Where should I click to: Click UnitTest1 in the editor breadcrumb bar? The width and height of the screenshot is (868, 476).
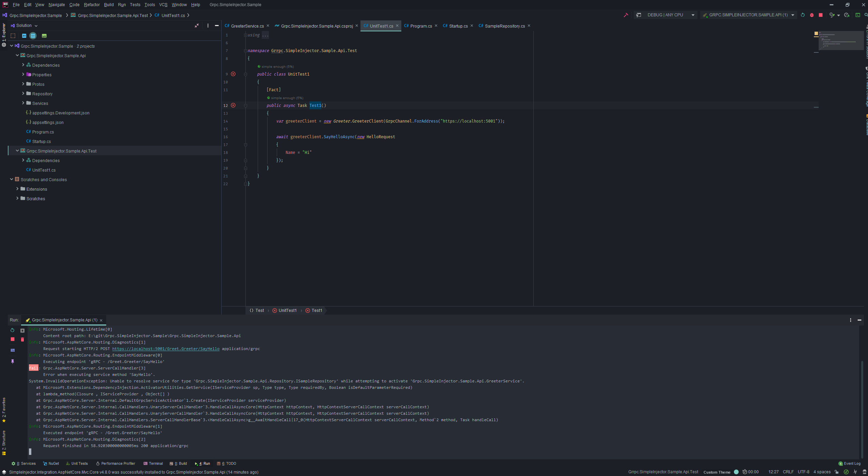tap(288, 310)
